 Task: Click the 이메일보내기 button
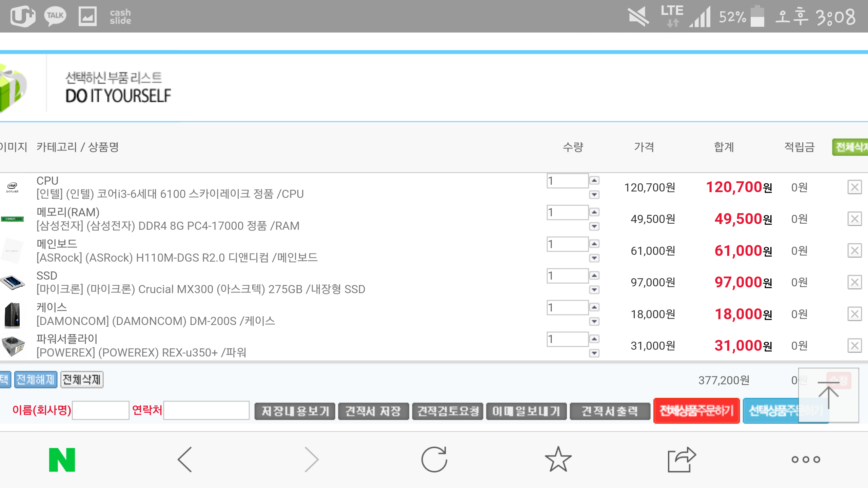[526, 411]
